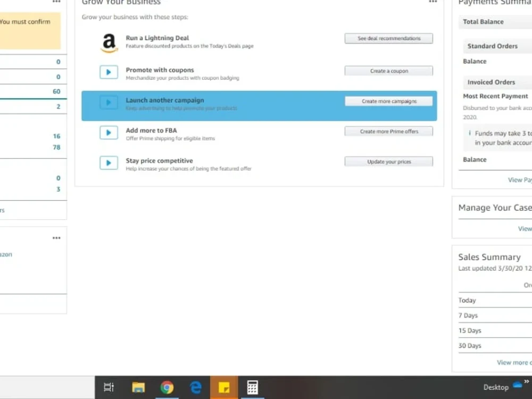Open File Explorer from the taskbar
The image size is (532, 399).
coord(138,387)
